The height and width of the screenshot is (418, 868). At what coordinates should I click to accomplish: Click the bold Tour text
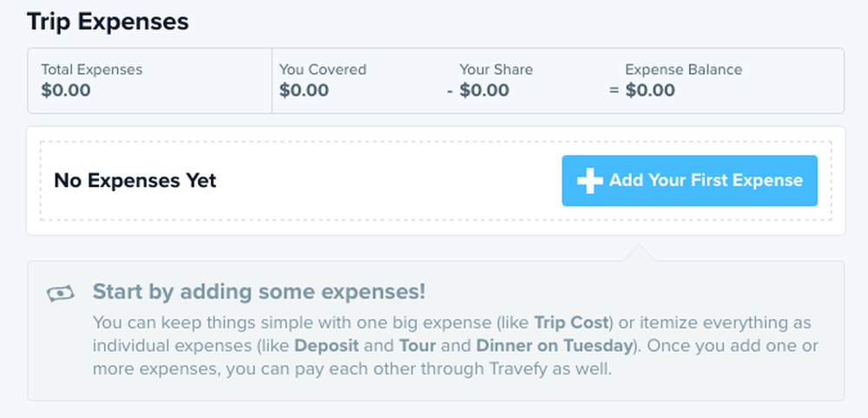coord(418,346)
